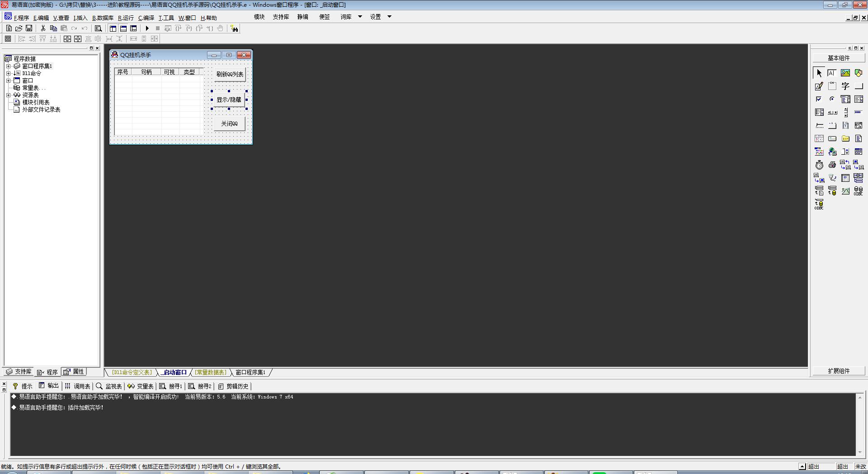This screenshot has height=474, width=868.
Task: Switch to the Dll命令定义表 tab
Action: 132,372
